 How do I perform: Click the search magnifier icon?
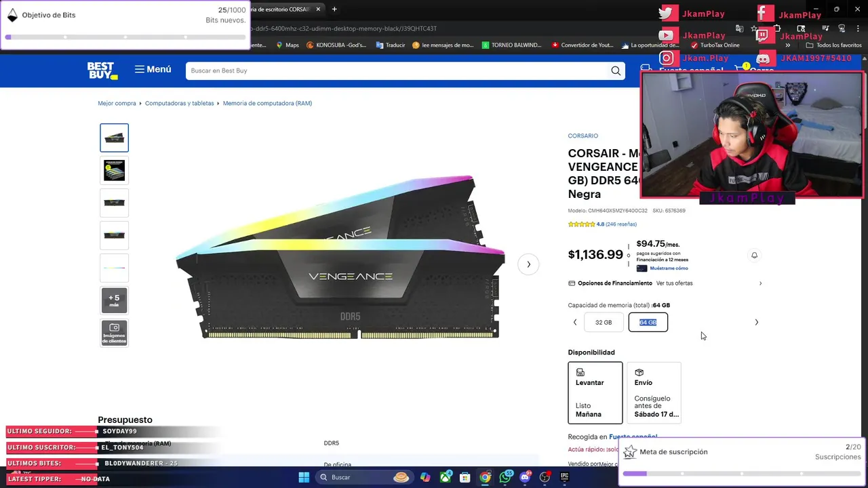point(616,70)
